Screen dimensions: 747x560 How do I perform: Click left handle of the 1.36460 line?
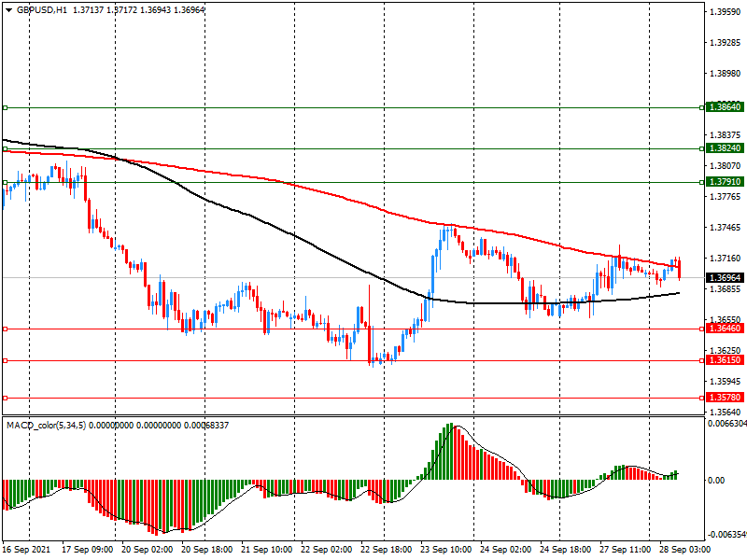click(x=6, y=329)
